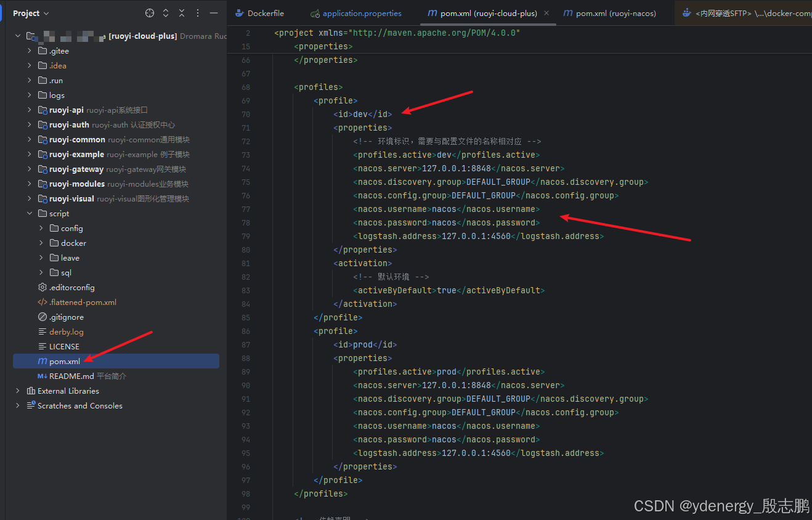
Task: Hide the Project tool window with minimize icon
Action: click(214, 13)
